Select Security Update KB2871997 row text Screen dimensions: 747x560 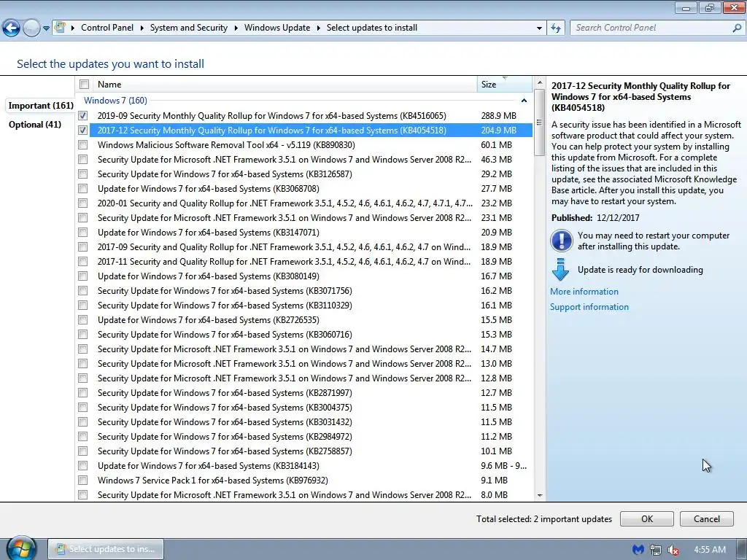tap(225, 393)
